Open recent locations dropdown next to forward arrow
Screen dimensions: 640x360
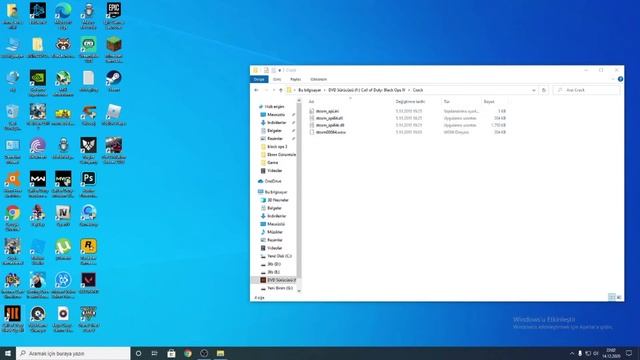pyautogui.click(x=273, y=90)
